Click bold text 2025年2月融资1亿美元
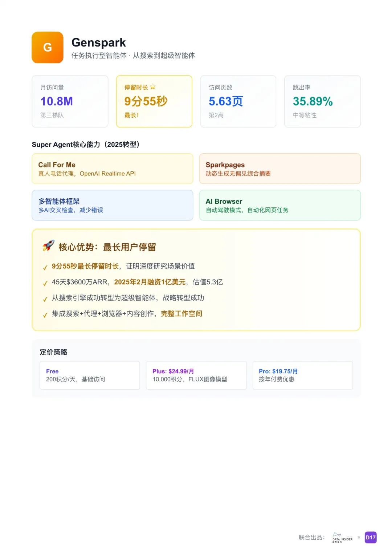Viewport: 392px width, 555px height. click(x=150, y=282)
